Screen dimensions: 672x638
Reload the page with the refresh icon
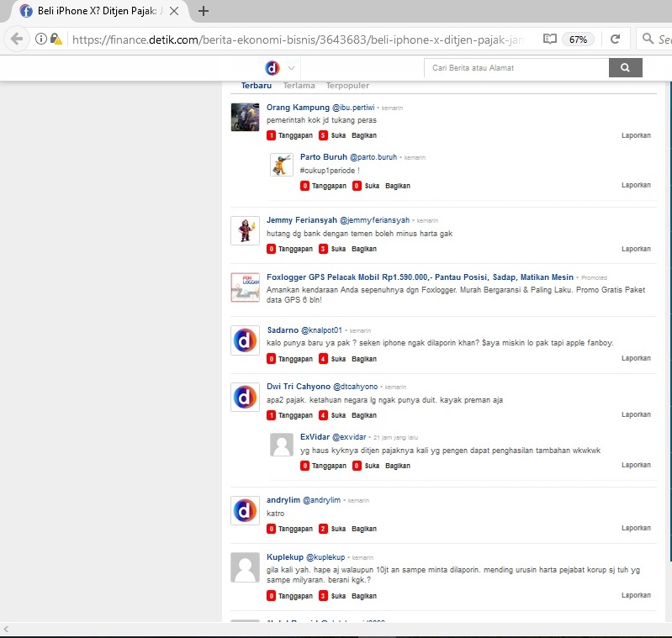click(615, 40)
